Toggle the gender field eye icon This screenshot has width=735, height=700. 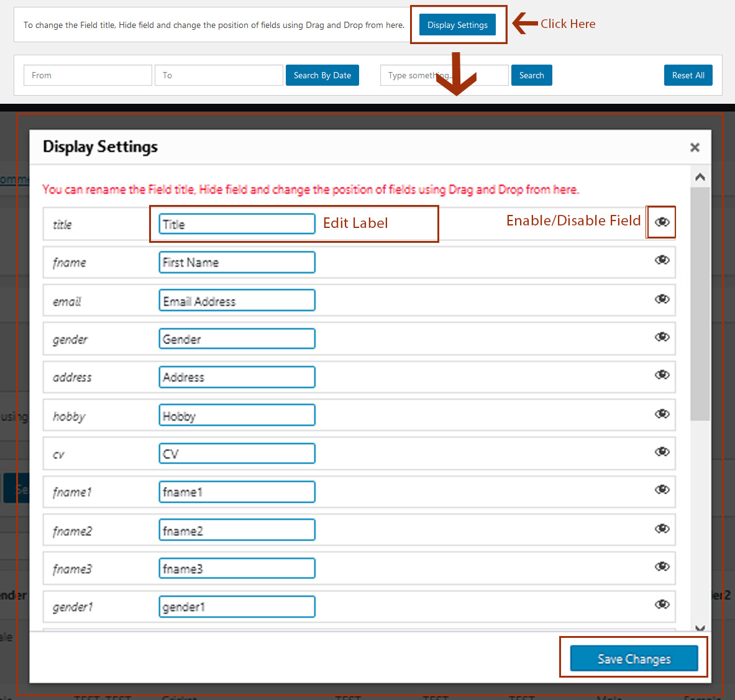click(662, 337)
